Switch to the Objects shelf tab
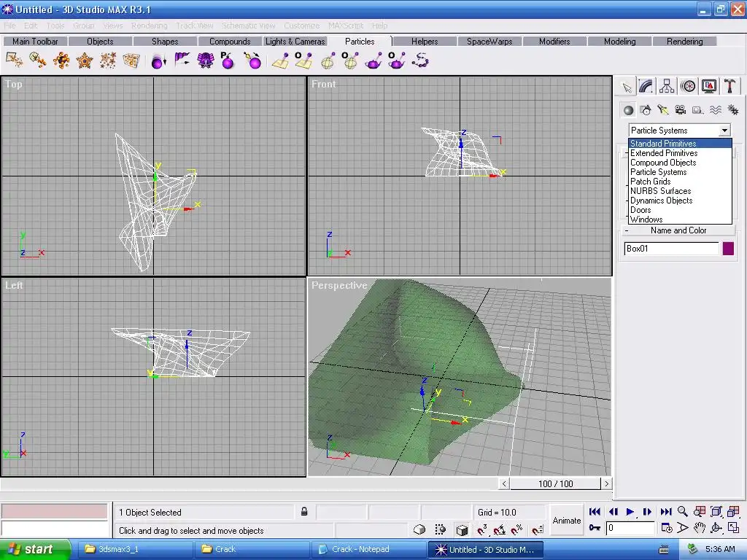The width and height of the screenshot is (747, 560). [x=100, y=42]
